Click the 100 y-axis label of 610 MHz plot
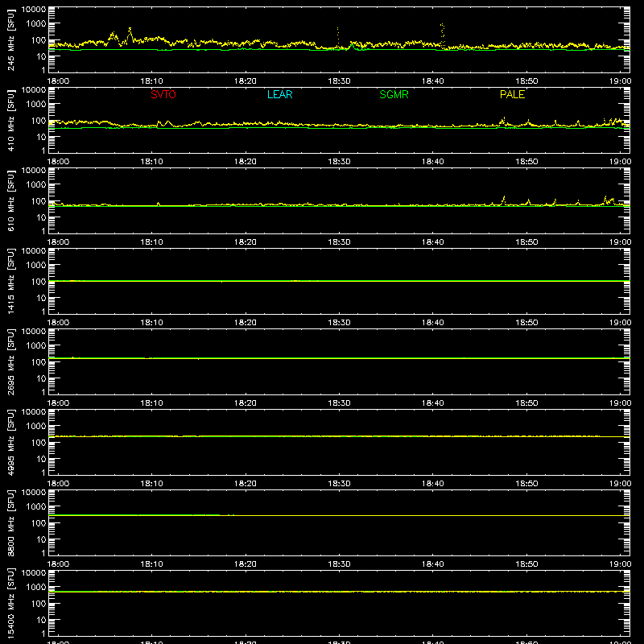 (39, 201)
